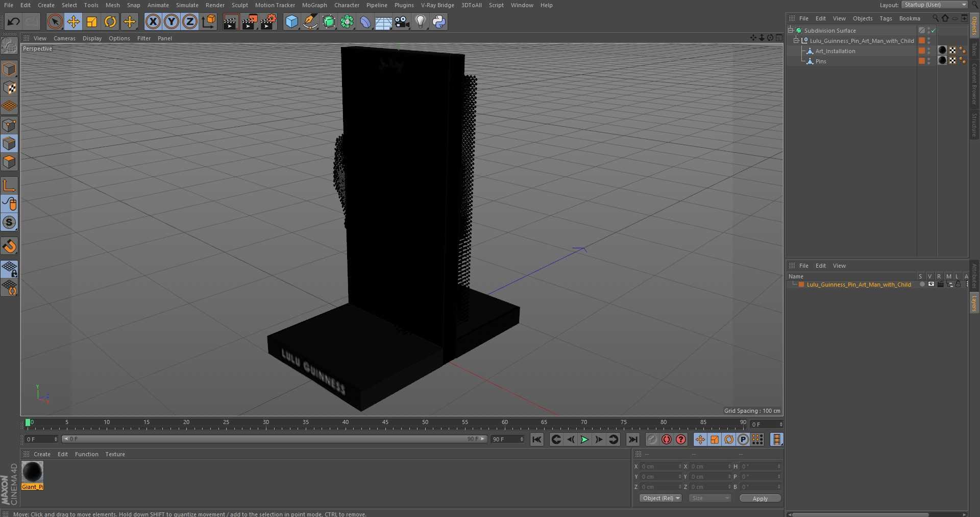Toggle visibility dots for Pins object
This screenshot has width=980, height=517.
929,61
